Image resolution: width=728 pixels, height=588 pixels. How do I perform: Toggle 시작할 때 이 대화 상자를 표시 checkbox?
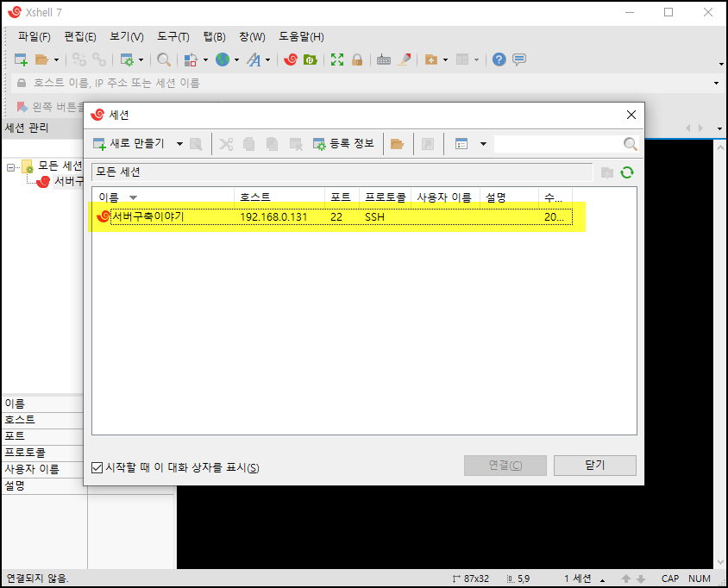pyautogui.click(x=97, y=467)
